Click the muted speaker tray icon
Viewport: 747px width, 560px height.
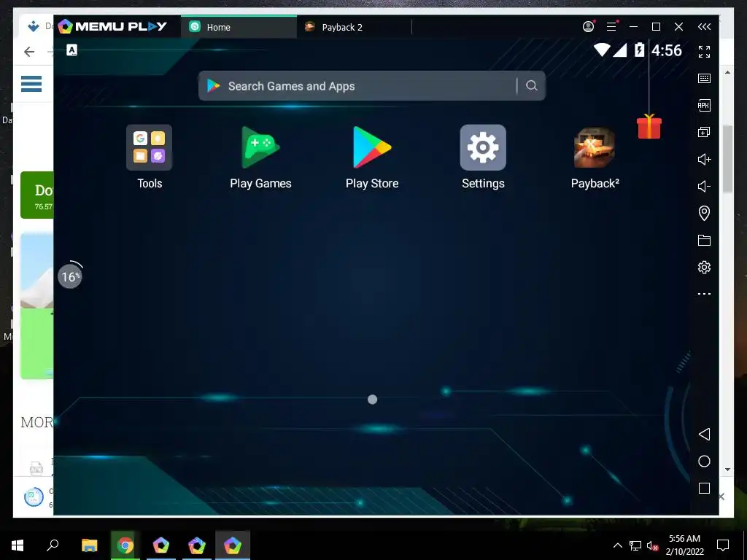[x=652, y=545]
